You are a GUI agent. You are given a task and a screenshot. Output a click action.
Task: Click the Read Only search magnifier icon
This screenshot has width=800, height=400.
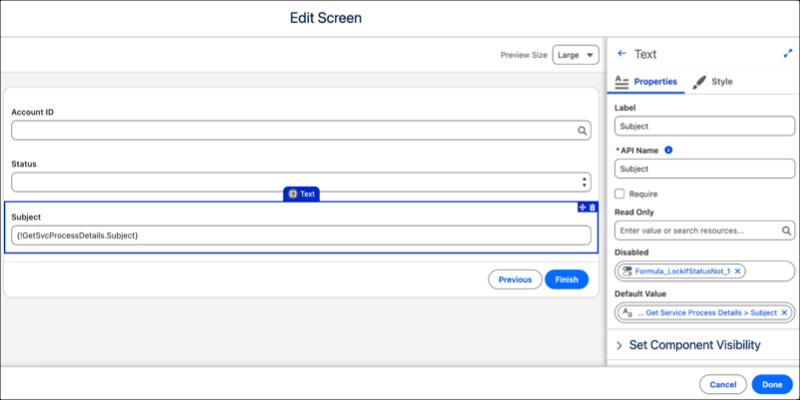click(786, 231)
